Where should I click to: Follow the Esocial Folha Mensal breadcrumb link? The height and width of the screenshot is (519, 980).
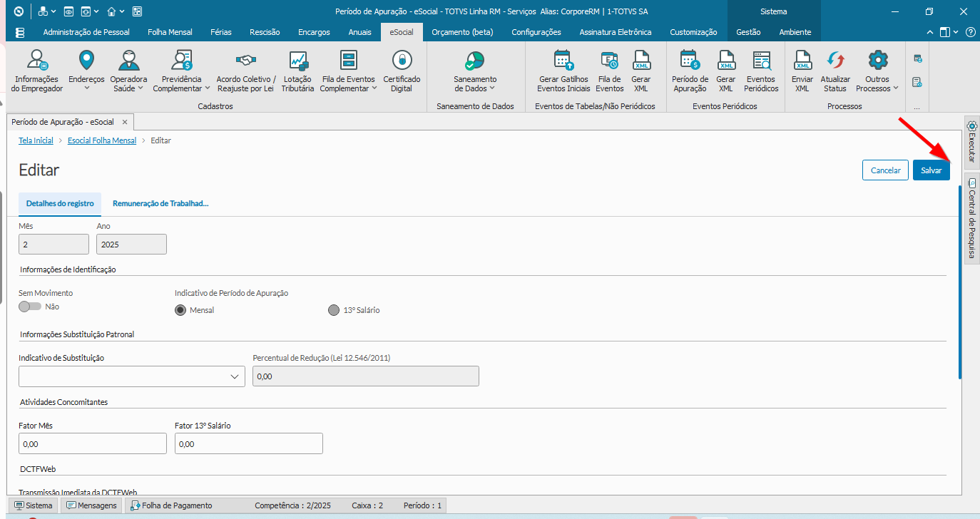(102, 140)
